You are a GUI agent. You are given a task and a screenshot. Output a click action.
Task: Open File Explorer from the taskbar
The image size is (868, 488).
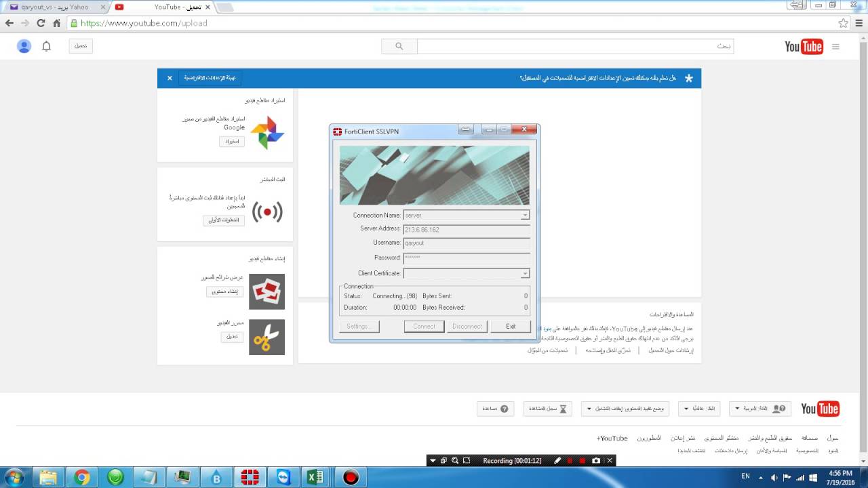pyautogui.click(x=49, y=478)
